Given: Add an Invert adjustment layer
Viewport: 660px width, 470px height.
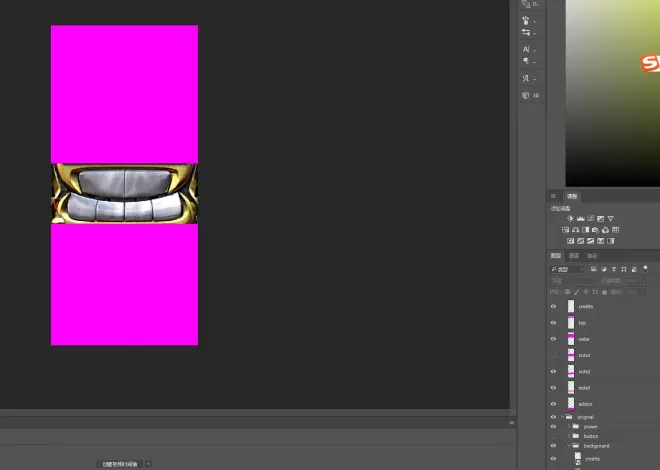Looking at the screenshot, I should point(570,241).
